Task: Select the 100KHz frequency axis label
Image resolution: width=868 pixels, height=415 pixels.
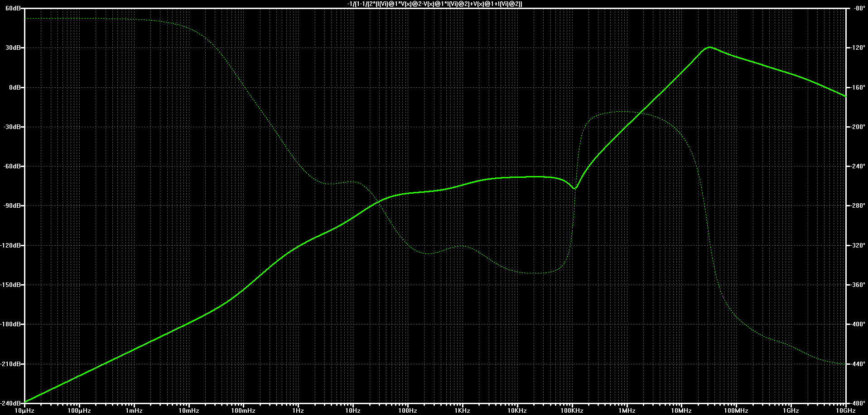Action: pyautogui.click(x=572, y=411)
